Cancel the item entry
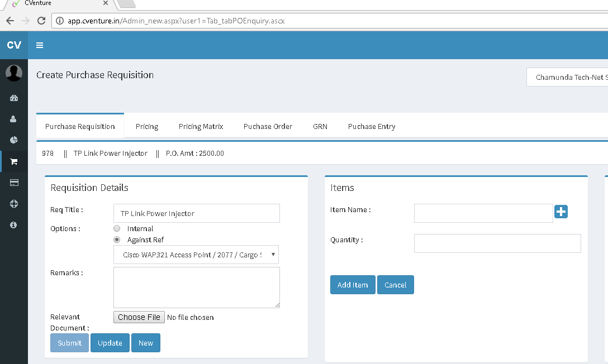This screenshot has width=608, height=364. [396, 285]
